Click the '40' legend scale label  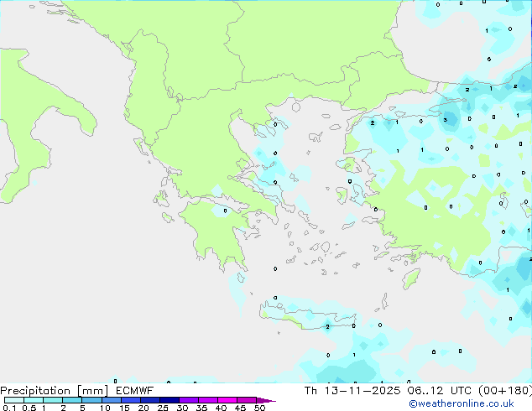221,408
